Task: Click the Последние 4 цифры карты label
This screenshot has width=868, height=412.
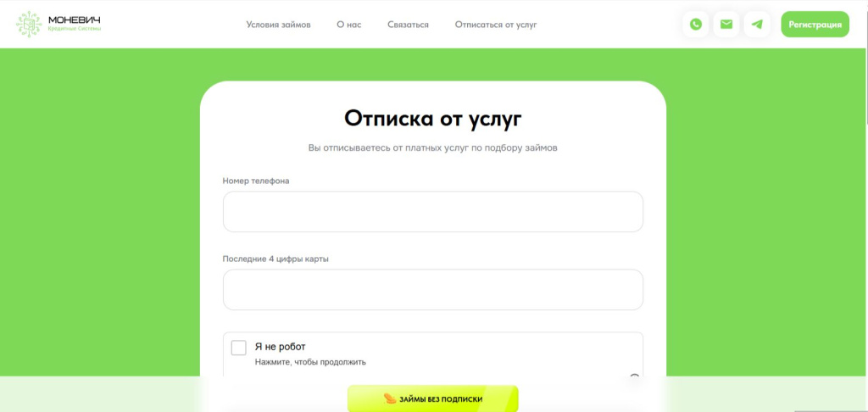Action: tap(275, 259)
